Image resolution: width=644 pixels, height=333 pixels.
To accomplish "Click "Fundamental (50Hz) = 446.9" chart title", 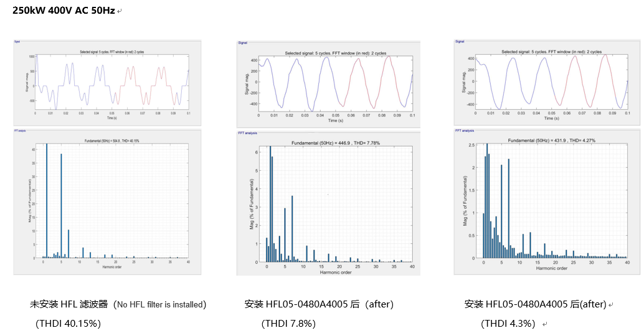I will coord(336,143).
